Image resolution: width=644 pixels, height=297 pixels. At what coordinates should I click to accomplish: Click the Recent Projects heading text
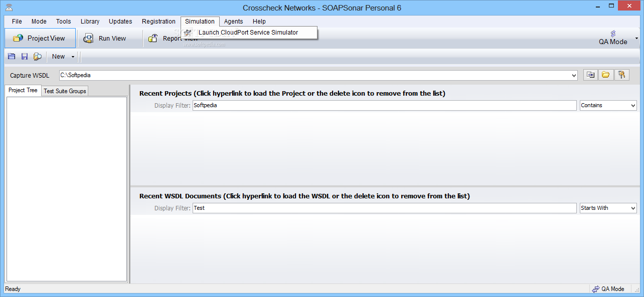[x=292, y=93]
